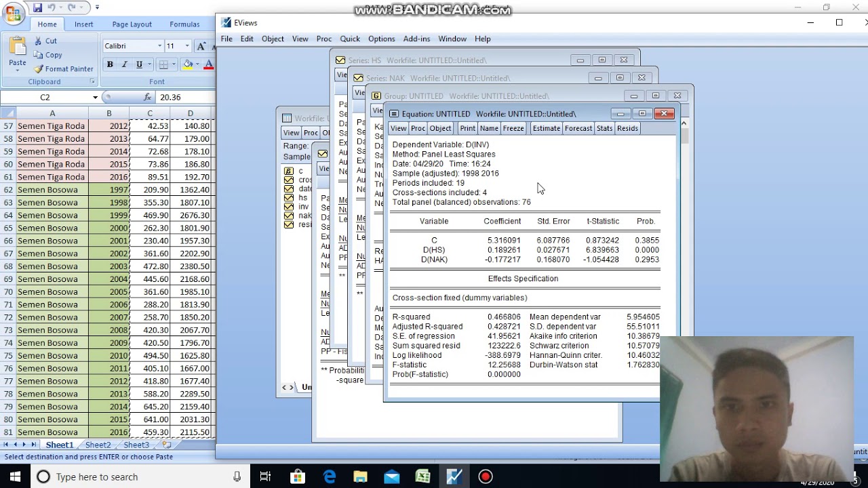The height and width of the screenshot is (488, 868).
Task: Expand the Calibri font name dropdown
Action: click(x=160, y=46)
